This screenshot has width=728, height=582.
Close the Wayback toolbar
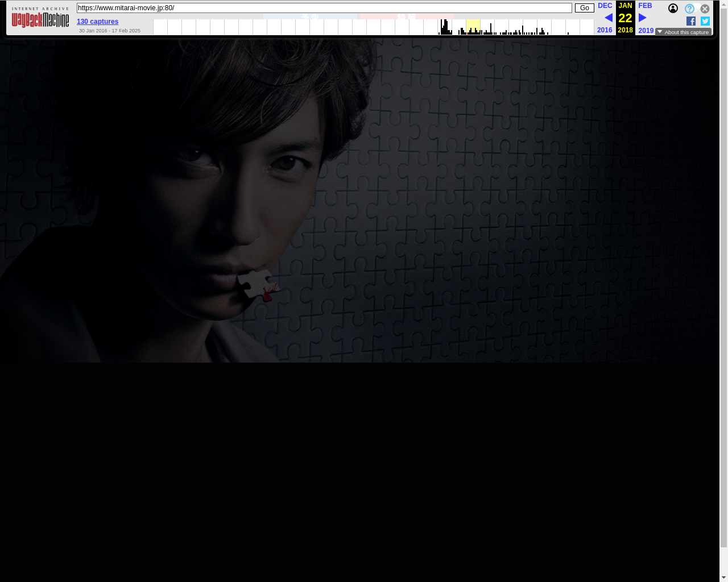coord(705,9)
